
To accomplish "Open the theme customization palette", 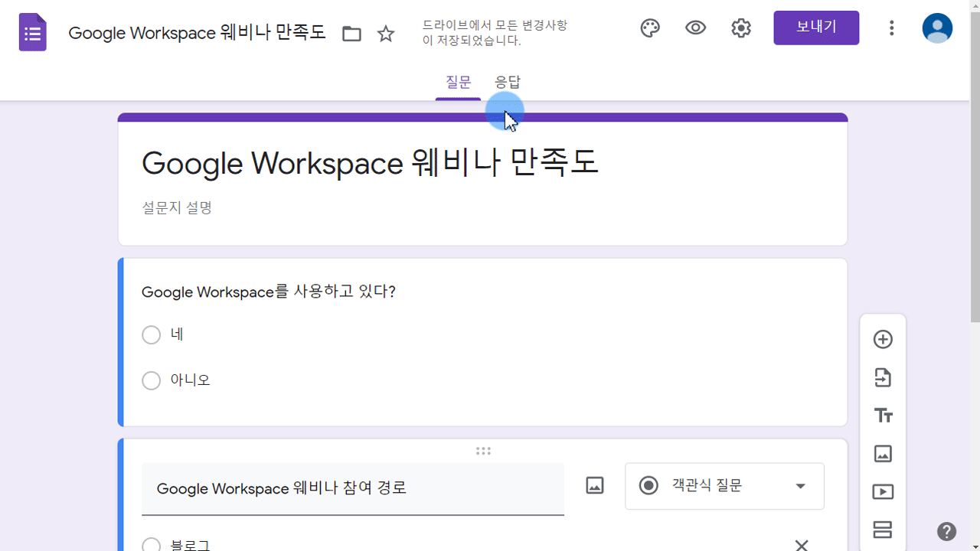I will [650, 28].
